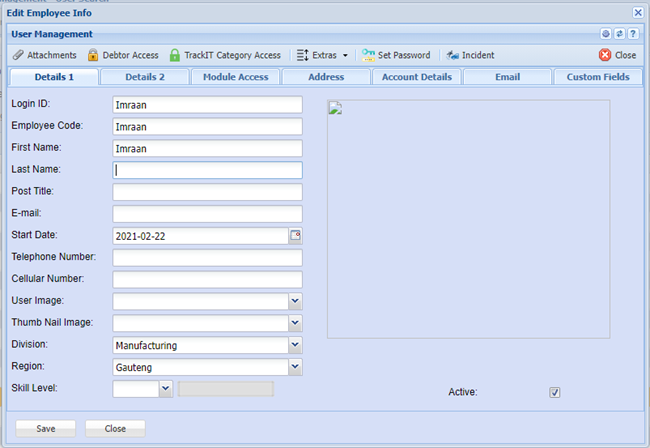
Task: Expand the Region dropdown arrow
Action: coord(295,367)
